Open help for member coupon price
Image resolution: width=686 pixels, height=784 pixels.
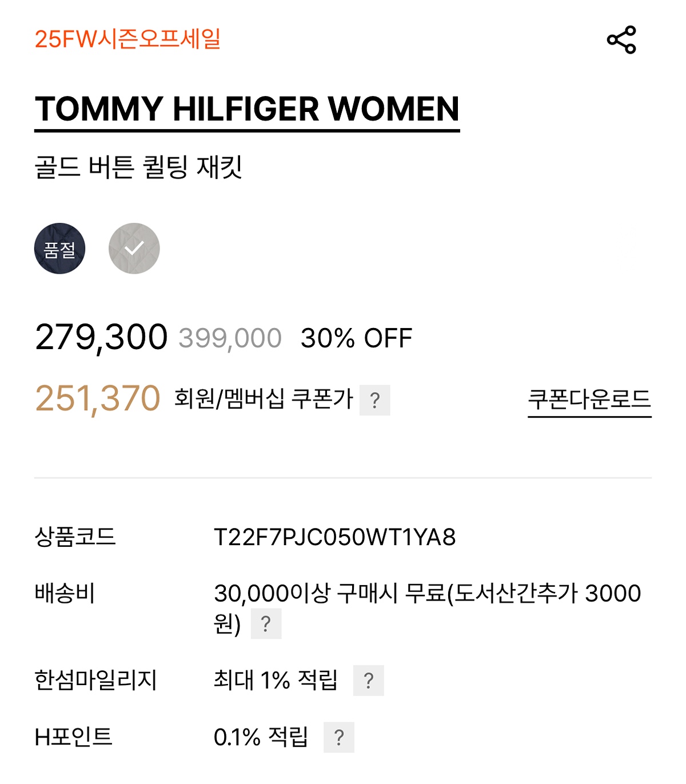tap(374, 400)
